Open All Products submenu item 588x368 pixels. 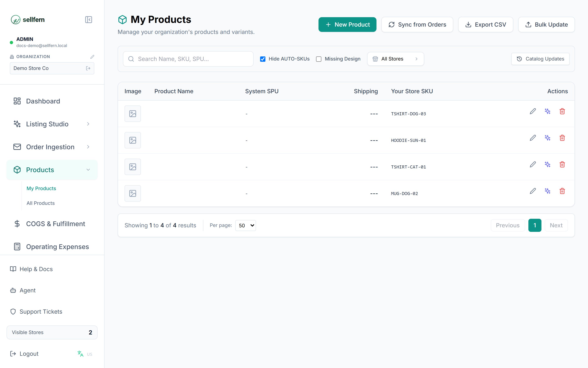[x=41, y=203]
